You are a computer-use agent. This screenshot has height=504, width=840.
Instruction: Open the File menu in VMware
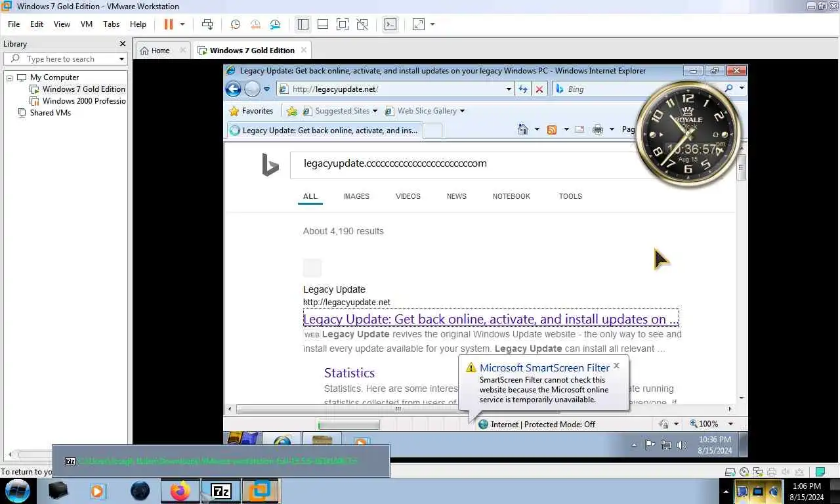point(14,24)
